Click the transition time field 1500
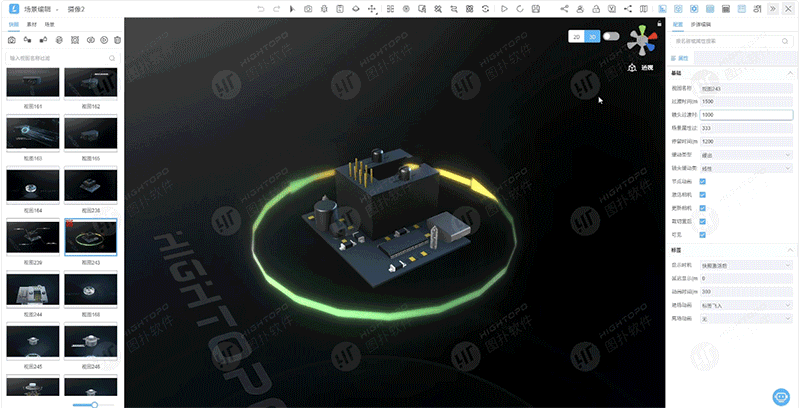 pos(746,101)
